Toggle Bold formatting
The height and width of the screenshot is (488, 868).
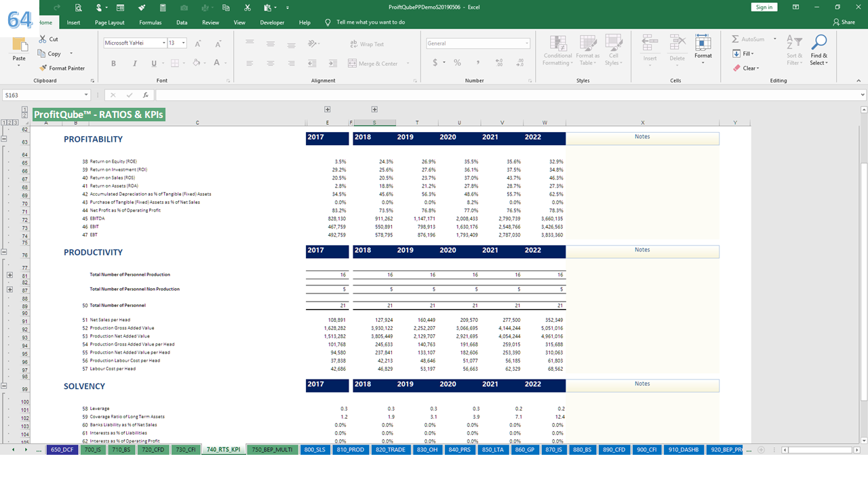pos(113,63)
